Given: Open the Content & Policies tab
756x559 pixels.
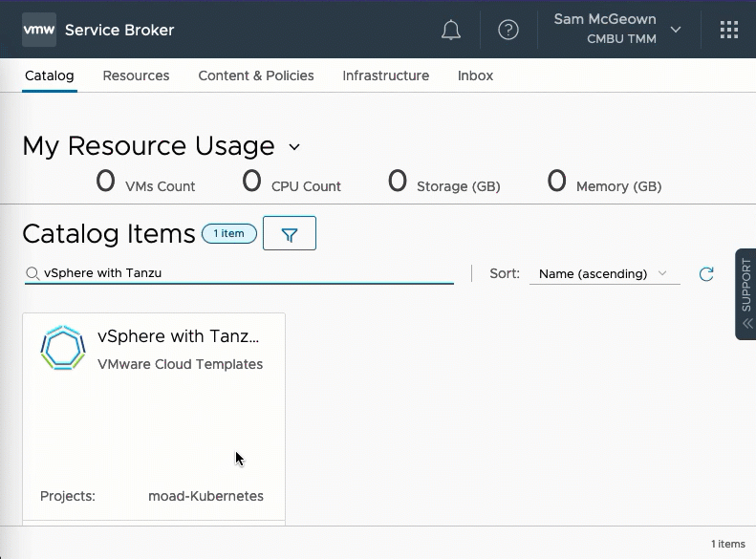Looking at the screenshot, I should (x=256, y=75).
